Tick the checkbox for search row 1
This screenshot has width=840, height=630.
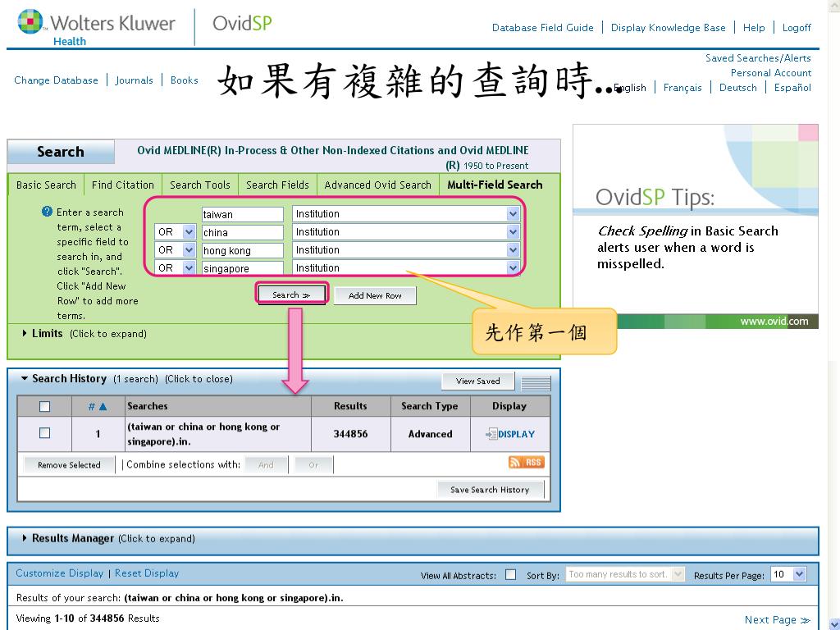click(x=45, y=433)
